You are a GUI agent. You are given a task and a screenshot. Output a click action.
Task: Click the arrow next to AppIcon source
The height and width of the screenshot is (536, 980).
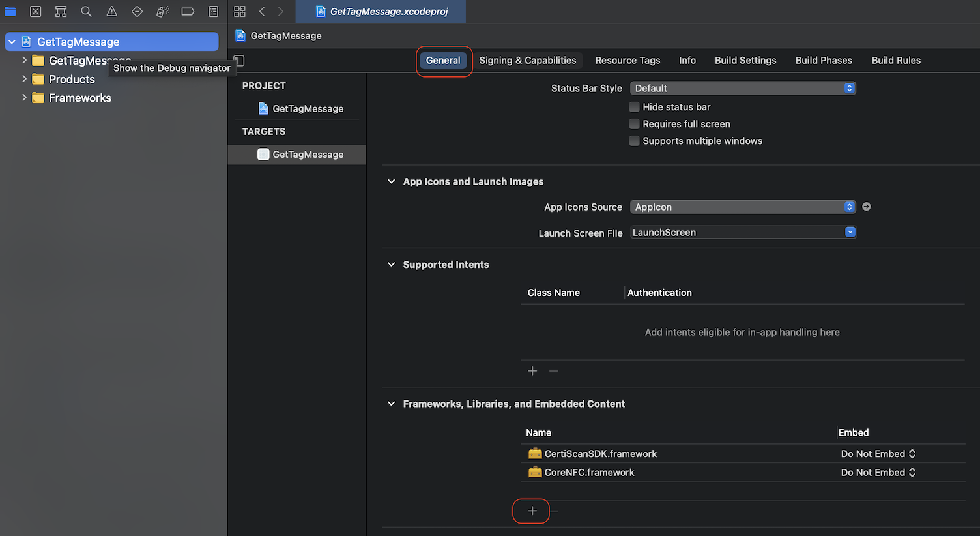(x=867, y=207)
